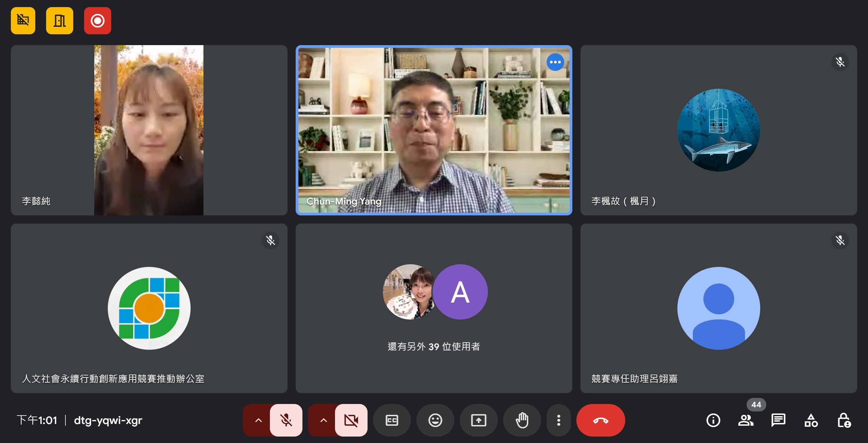
Task: Unmute your microphone
Action: click(x=286, y=420)
